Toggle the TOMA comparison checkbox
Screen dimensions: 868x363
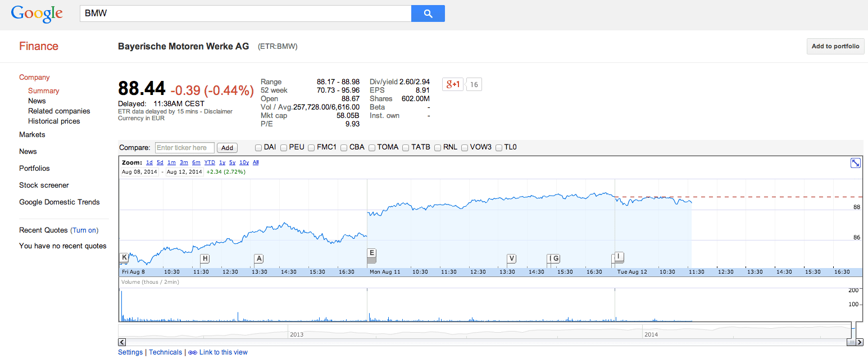point(372,148)
